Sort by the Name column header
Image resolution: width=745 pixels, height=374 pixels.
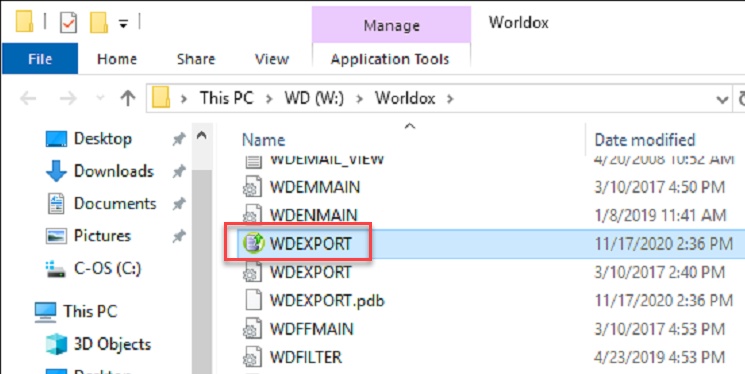coord(264,140)
